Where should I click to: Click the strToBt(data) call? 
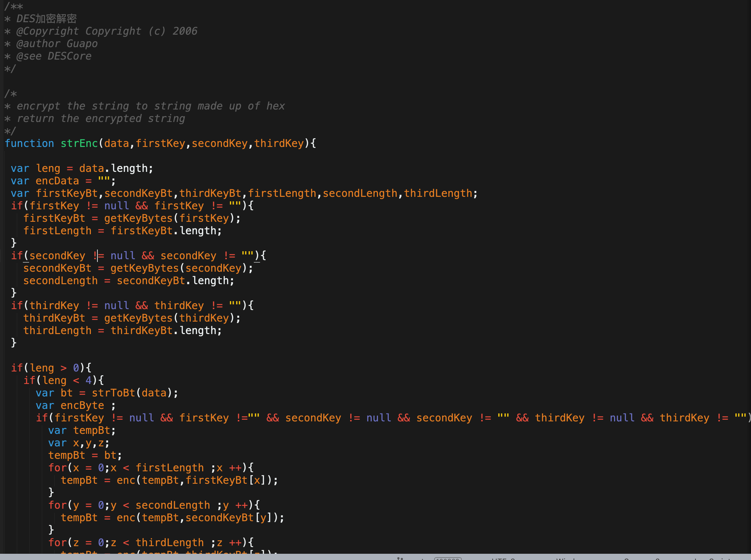(135, 393)
